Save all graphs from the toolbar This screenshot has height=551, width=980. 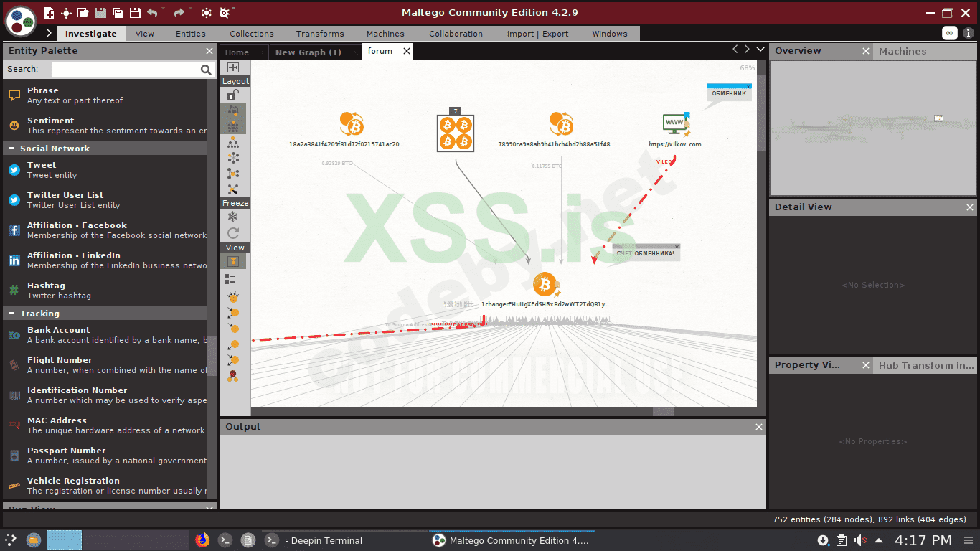tap(116, 13)
